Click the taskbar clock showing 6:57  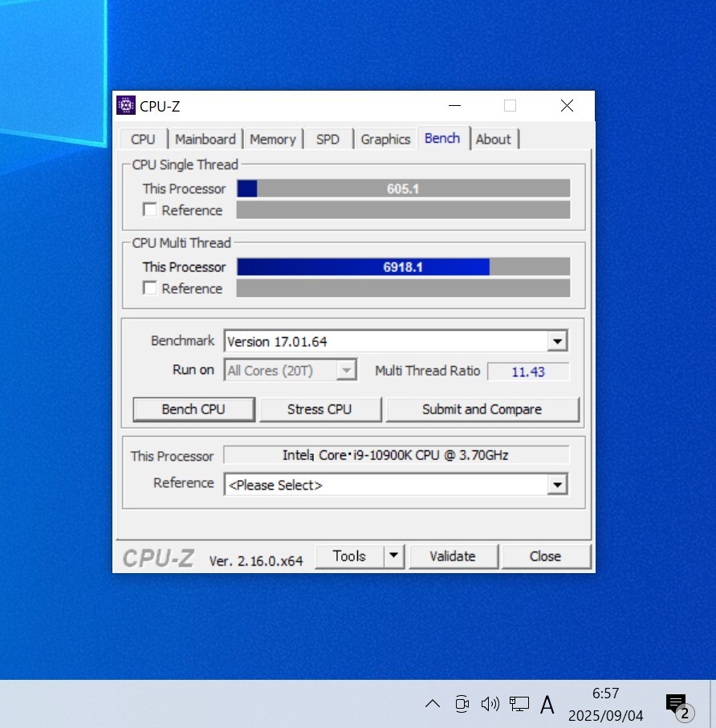[605, 704]
